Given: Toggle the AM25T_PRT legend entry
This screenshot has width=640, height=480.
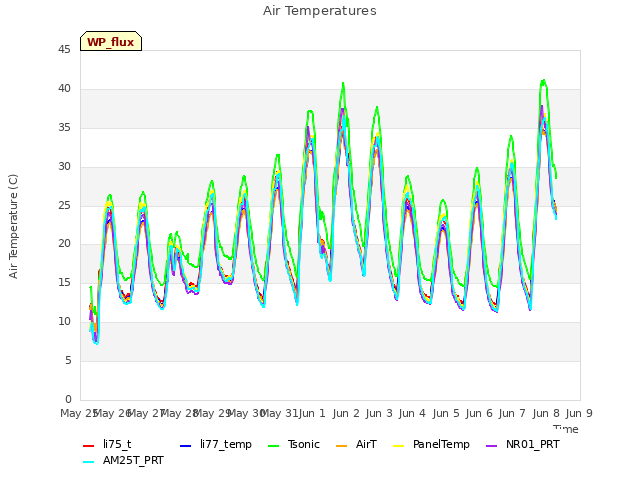Looking at the screenshot, I should coord(123,461).
